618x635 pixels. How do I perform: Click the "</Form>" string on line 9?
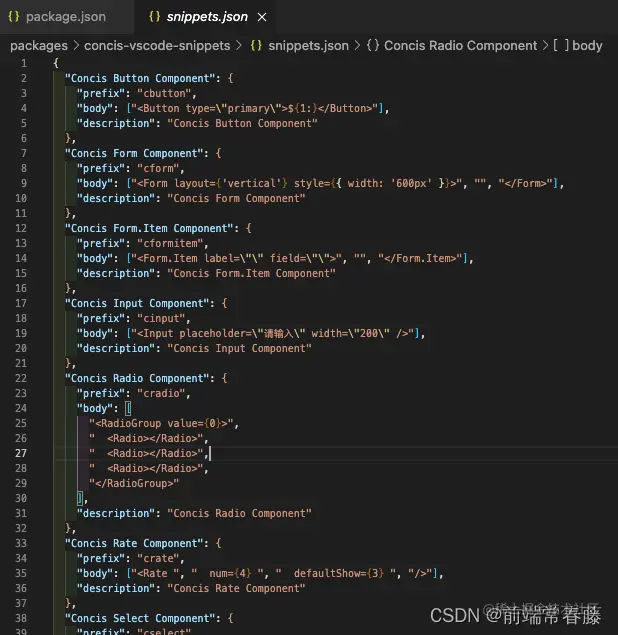526,183
